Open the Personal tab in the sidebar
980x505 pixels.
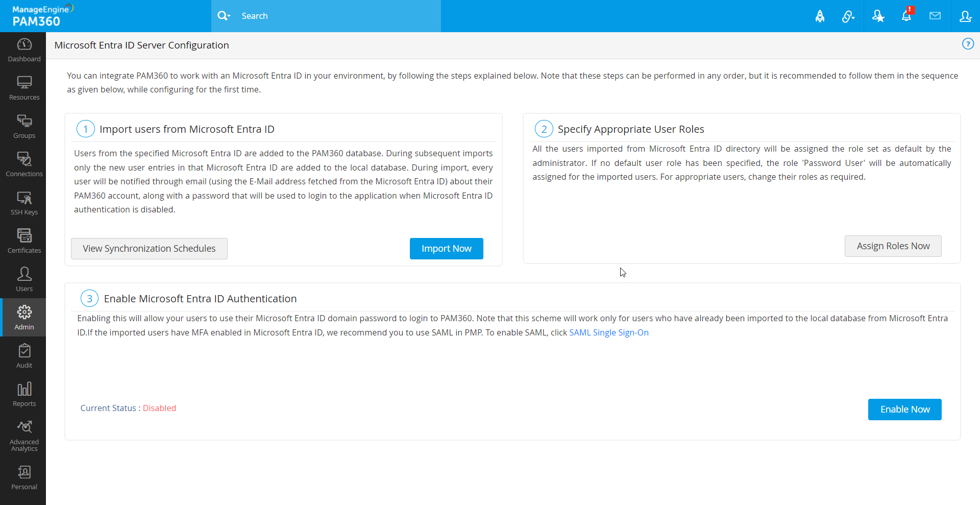[x=24, y=478]
